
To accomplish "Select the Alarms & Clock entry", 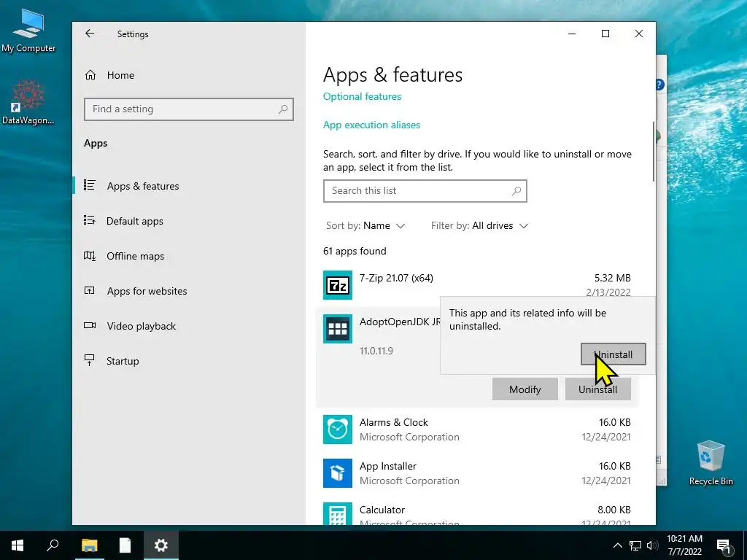I will 476,429.
